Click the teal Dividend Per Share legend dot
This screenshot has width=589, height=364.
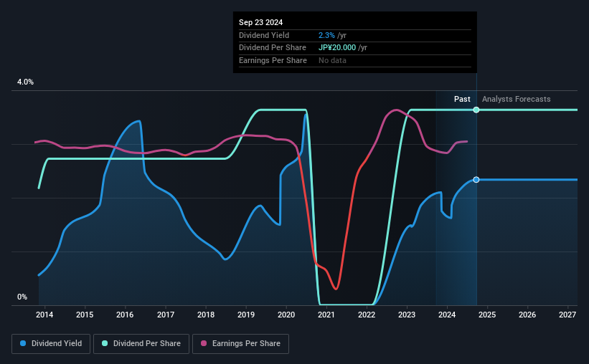[105, 343]
